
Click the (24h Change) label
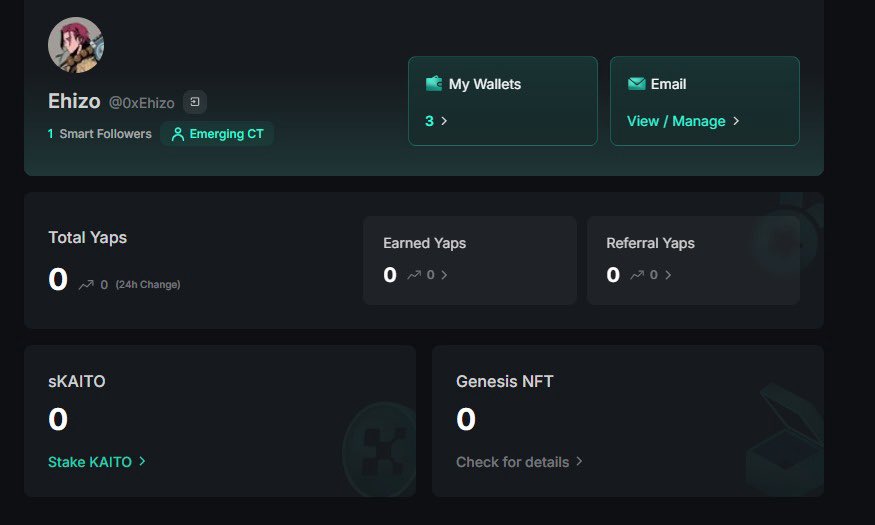coord(148,285)
